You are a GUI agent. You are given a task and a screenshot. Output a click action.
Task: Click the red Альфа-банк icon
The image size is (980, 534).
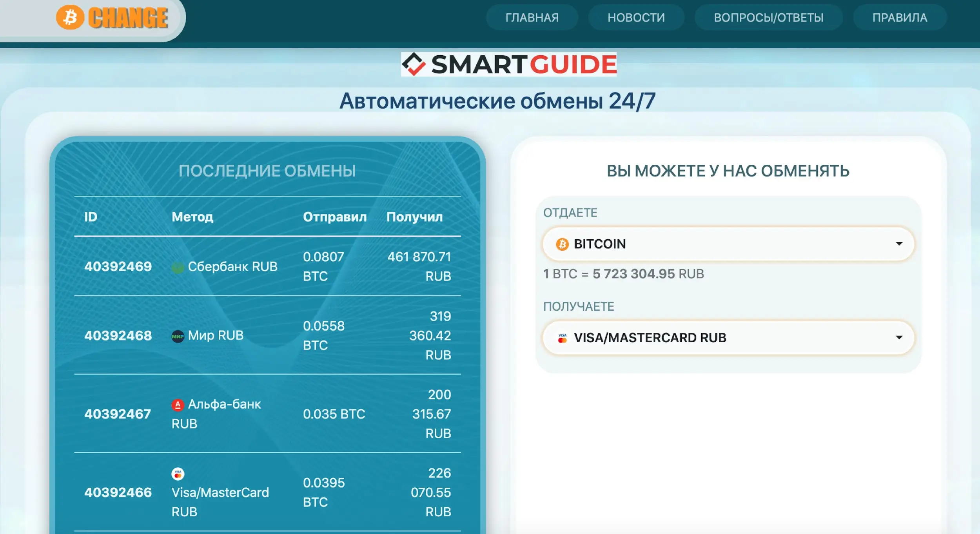pos(178,405)
